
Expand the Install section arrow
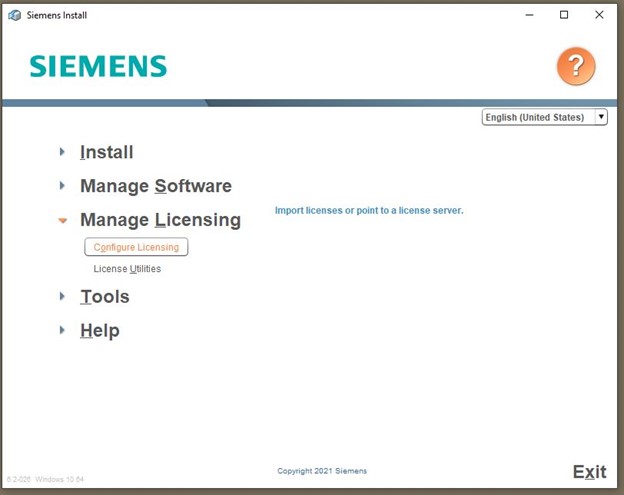[x=62, y=152]
